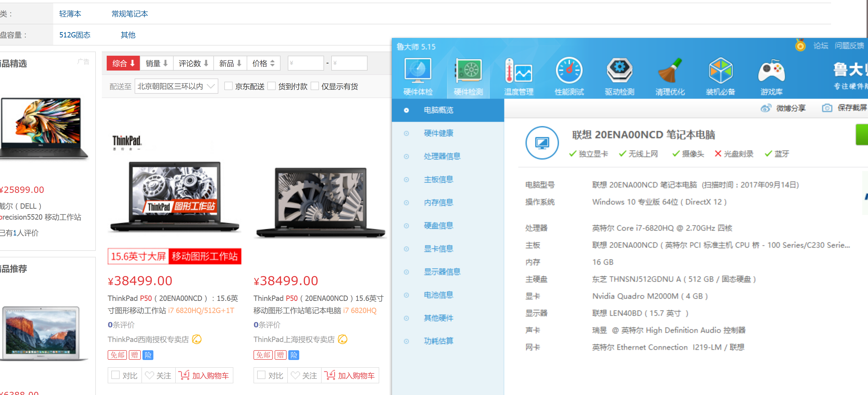Toggle the 货到付款 checkbox
This screenshot has height=395, width=868.
tap(271, 86)
